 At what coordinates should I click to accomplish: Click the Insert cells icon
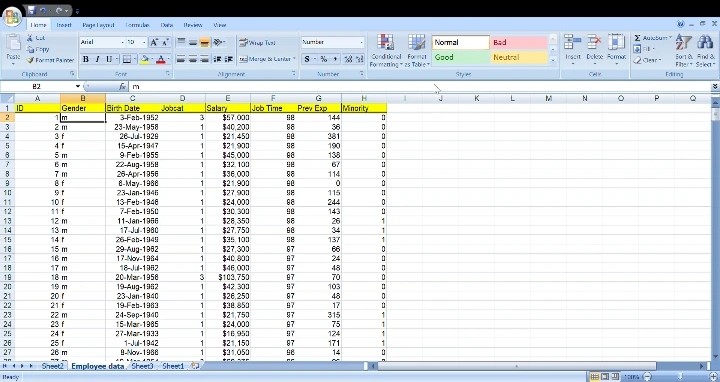573,42
